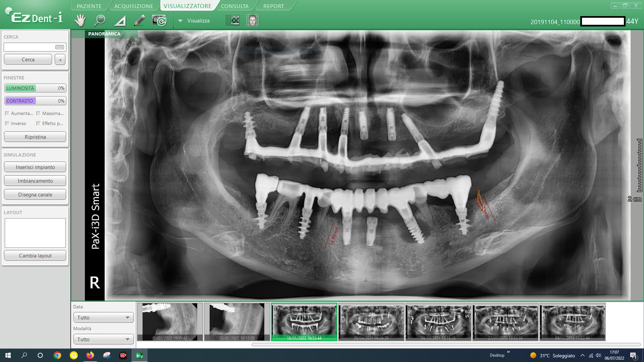Screen dimensions: 644x362
Task: Click the network tray icon
Action: click(591, 355)
